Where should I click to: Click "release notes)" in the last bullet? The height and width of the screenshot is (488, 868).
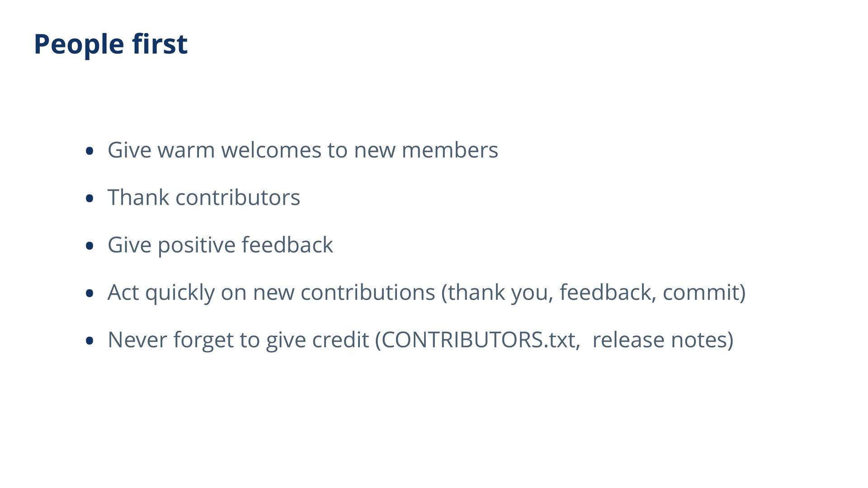(663, 340)
